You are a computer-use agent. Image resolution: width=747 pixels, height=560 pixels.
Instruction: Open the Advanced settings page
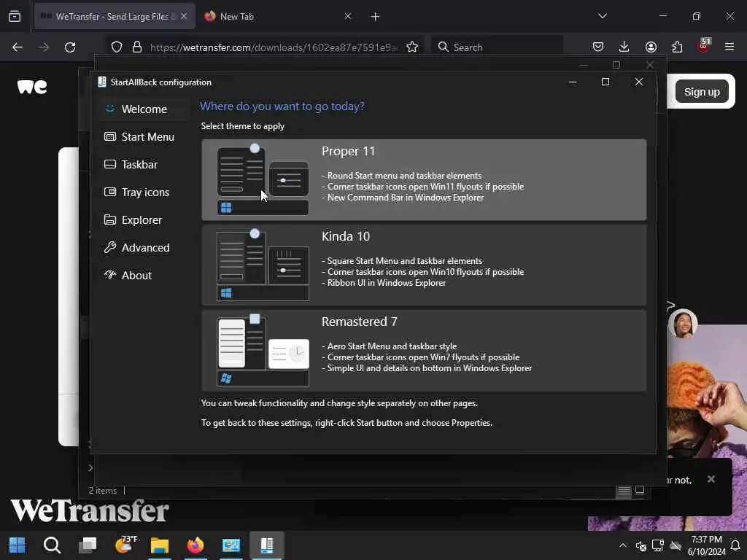(143, 247)
